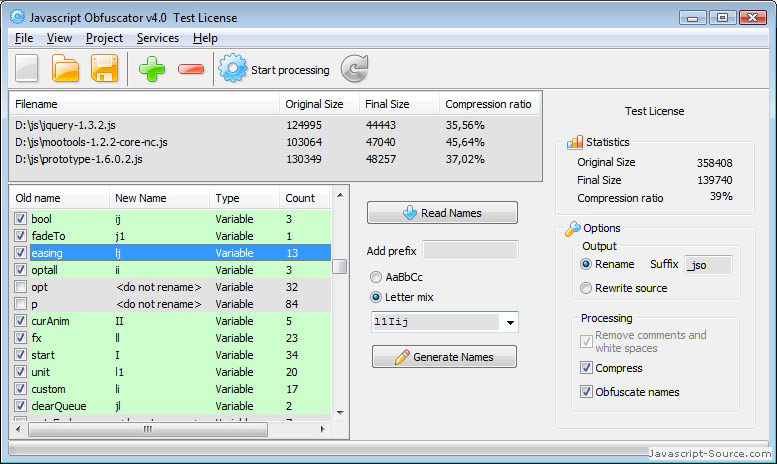
Task: Add a file with the green plus icon
Action: coord(152,69)
